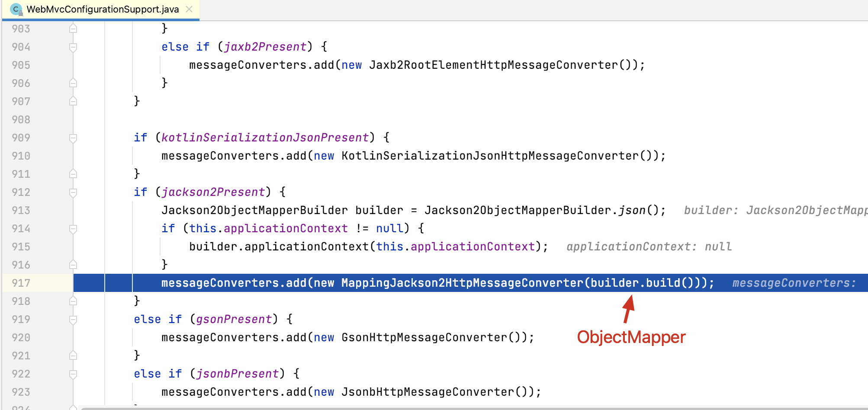Click on jackson2Present variable
Image resolution: width=868 pixels, height=410 pixels.
click(213, 192)
